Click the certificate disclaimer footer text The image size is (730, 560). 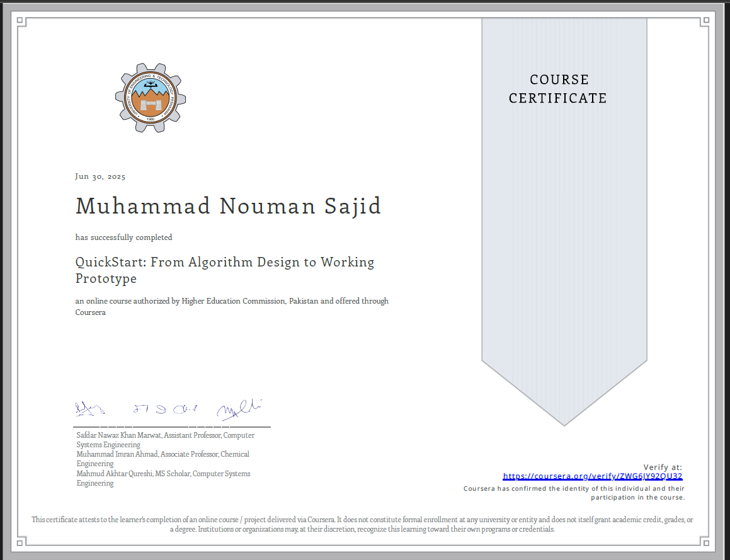[x=362, y=524]
